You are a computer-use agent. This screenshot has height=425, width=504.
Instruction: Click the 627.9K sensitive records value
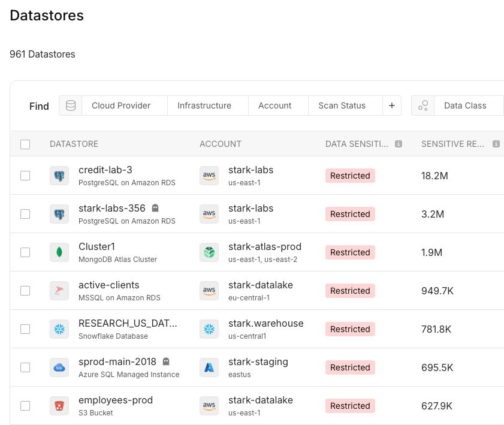click(x=437, y=406)
